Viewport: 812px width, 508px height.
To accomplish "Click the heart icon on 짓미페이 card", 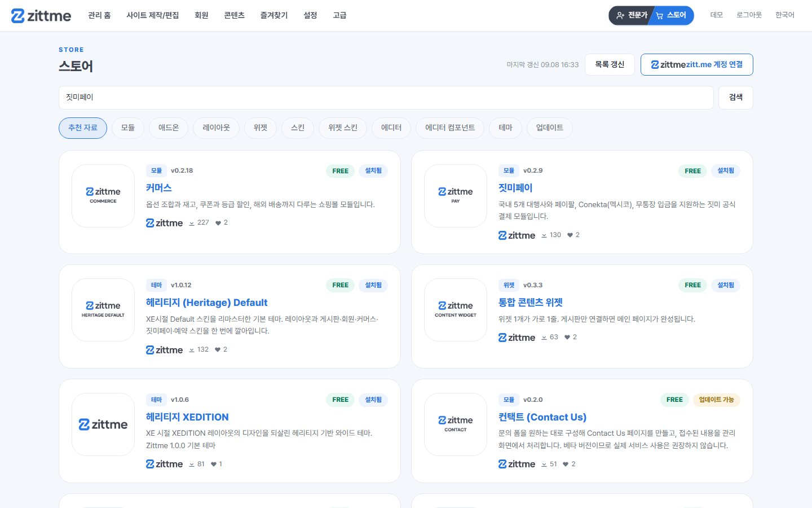I will click(x=570, y=235).
